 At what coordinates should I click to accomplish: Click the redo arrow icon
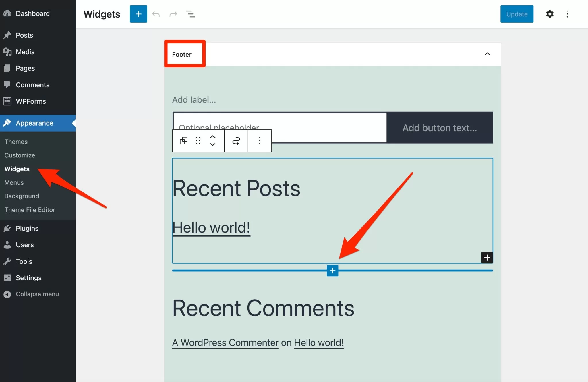coord(173,14)
